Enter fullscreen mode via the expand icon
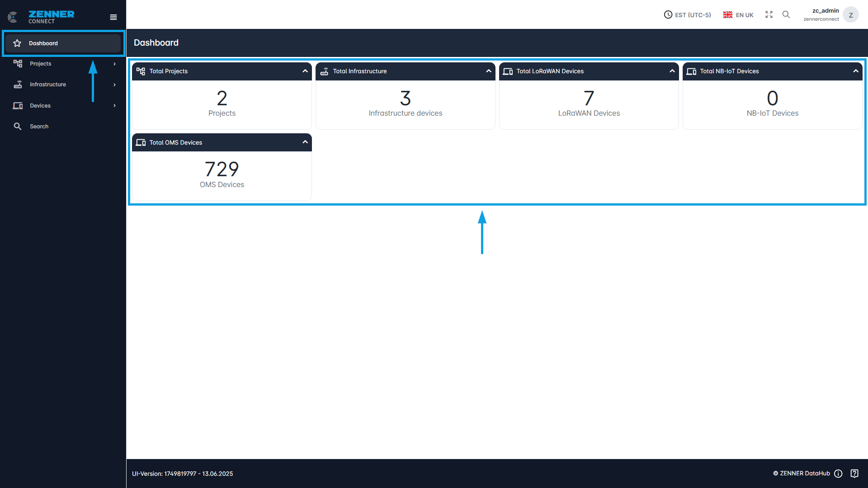The height and width of the screenshot is (488, 868). pyautogui.click(x=769, y=14)
